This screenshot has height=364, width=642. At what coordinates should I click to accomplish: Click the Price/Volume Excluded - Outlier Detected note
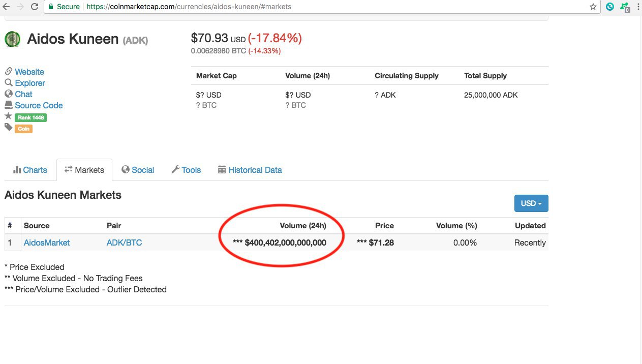(85, 289)
